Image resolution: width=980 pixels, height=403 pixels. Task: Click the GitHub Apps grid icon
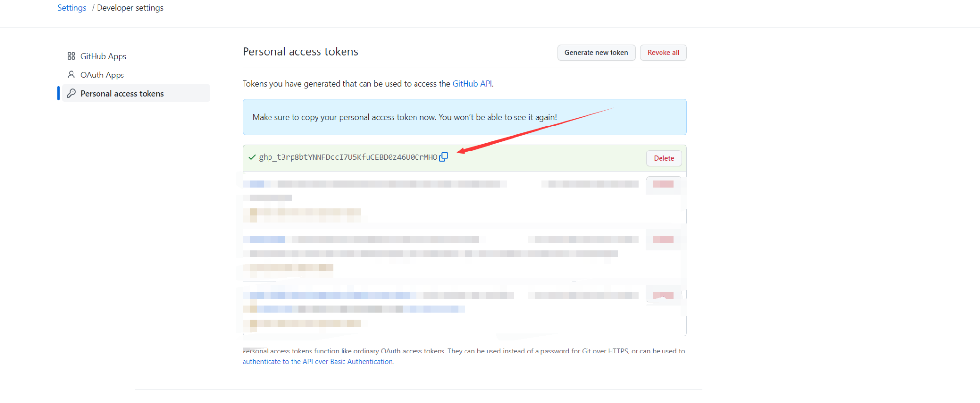71,56
